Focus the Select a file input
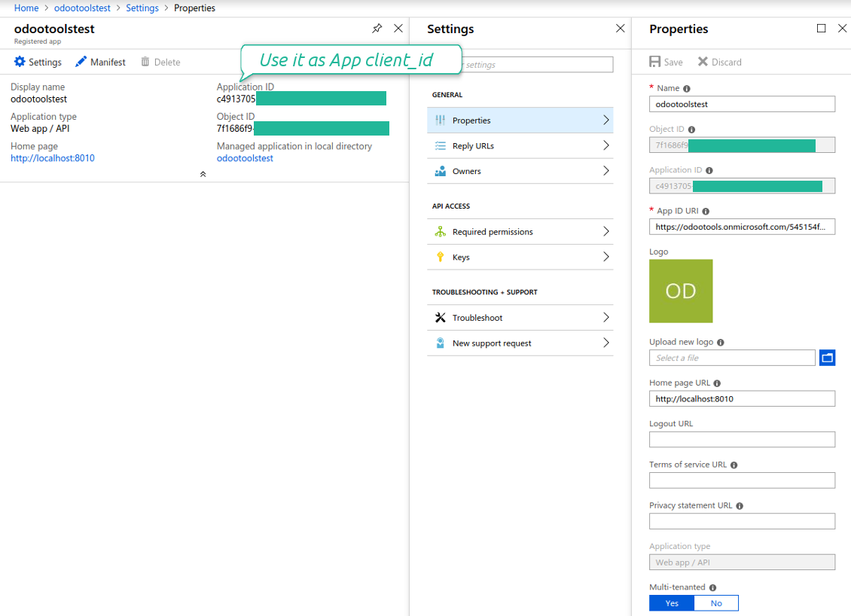Screen dimensions: 851x616 pyautogui.click(x=732, y=358)
